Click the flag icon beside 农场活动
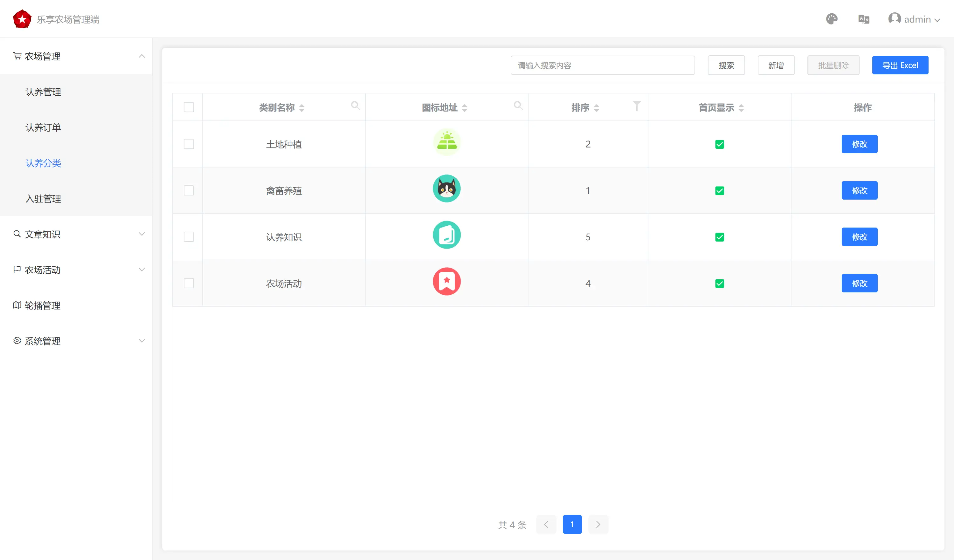The image size is (954, 560). [x=17, y=270]
